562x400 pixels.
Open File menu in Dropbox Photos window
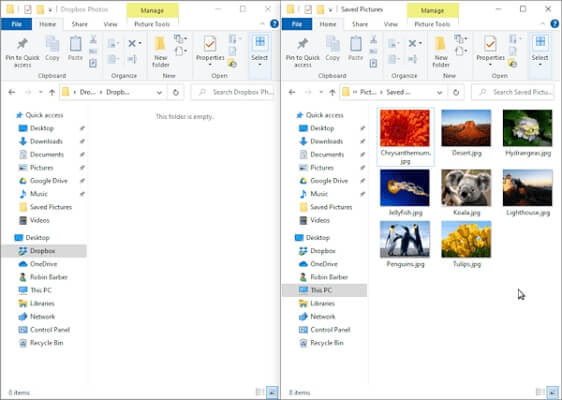16,24
